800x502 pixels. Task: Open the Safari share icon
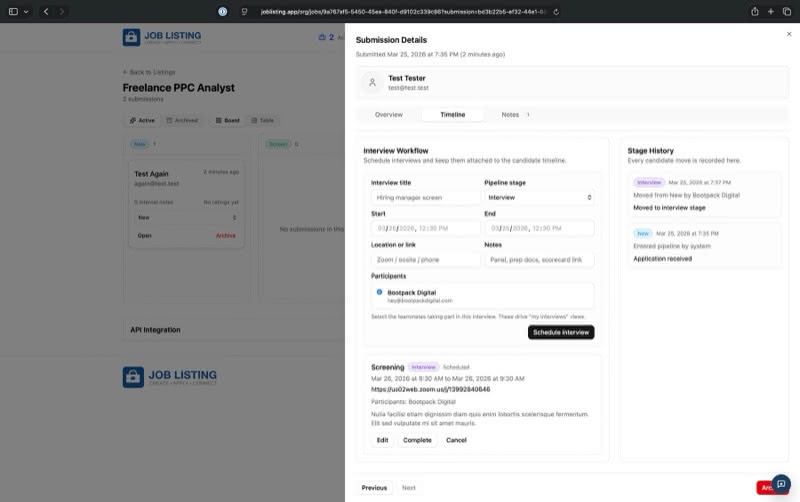click(755, 11)
